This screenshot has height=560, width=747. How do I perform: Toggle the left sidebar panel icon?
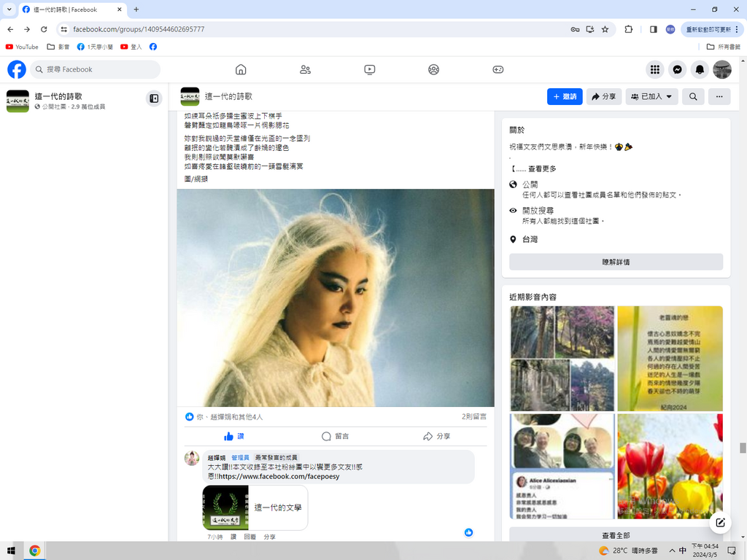click(154, 98)
